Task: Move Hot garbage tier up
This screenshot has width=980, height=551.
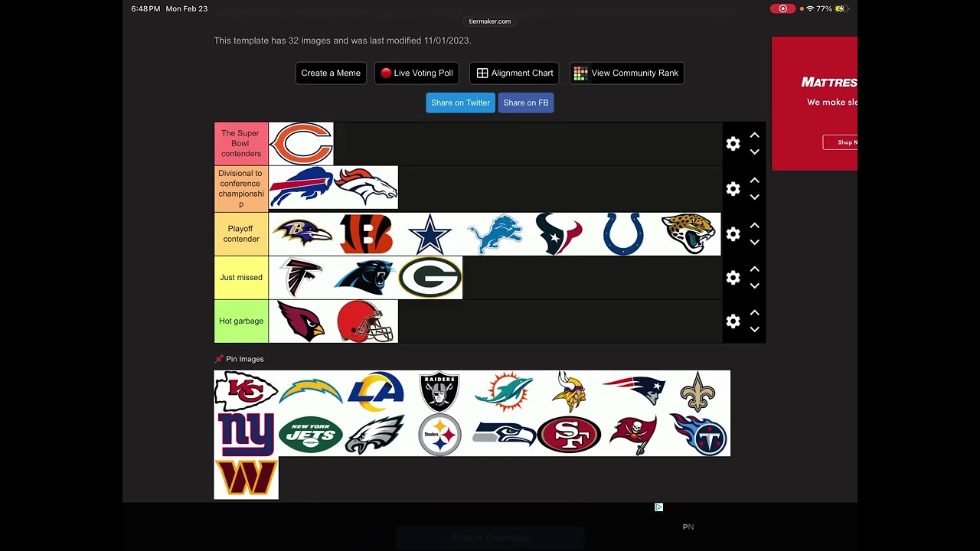Action: (x=754, y=313)
